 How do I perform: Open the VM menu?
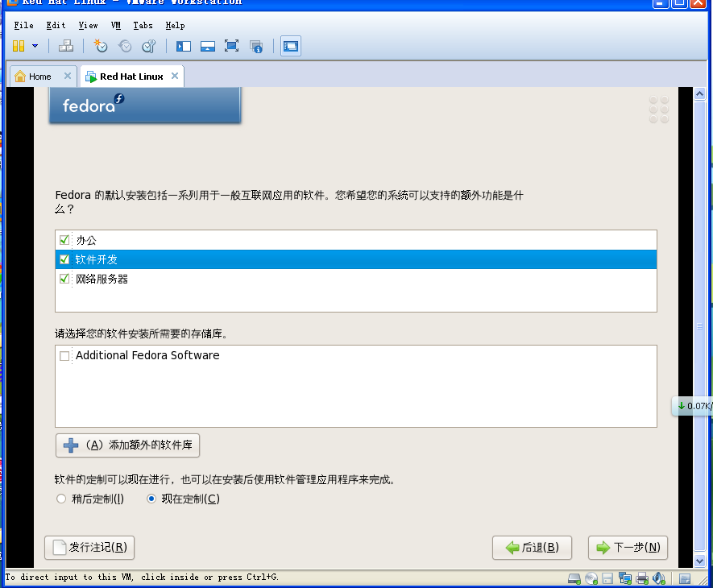(x=115, y=25)
